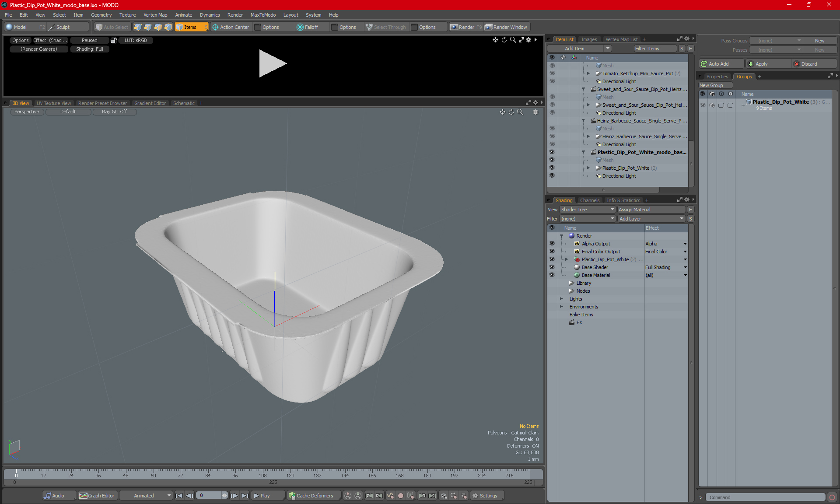Switch to the Images tab
The width and height of the screenshot is (840, 504).
pyautogui.click(x=589, y=39)
